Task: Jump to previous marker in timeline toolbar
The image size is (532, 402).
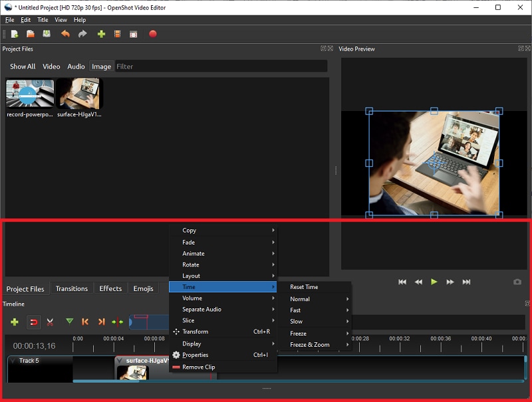Action: [85, 322]
